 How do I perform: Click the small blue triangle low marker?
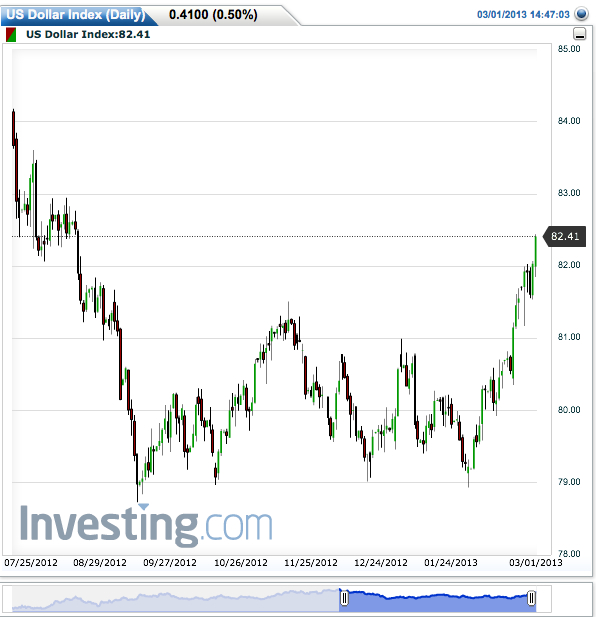[x=144, y=506]
